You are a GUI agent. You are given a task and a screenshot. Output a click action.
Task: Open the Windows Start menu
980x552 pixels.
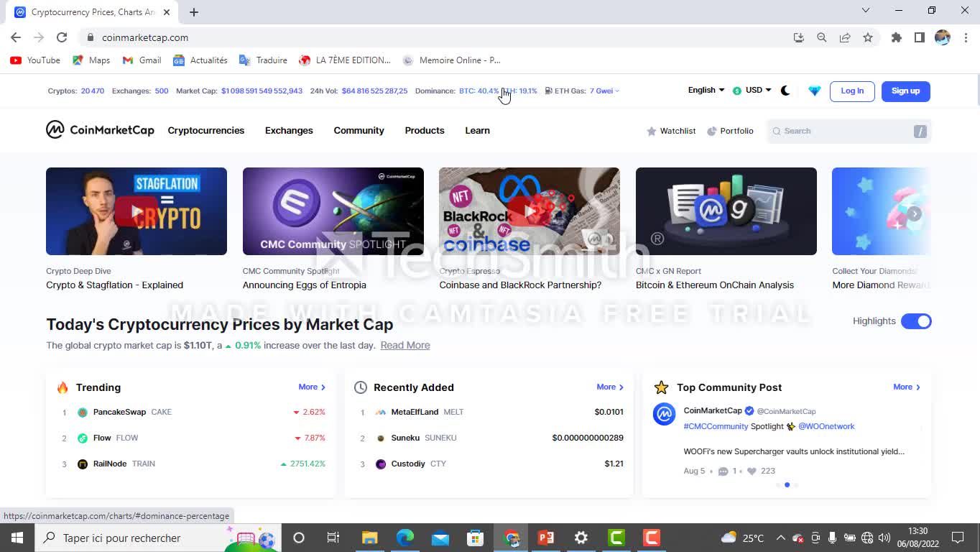coord(17,538)
